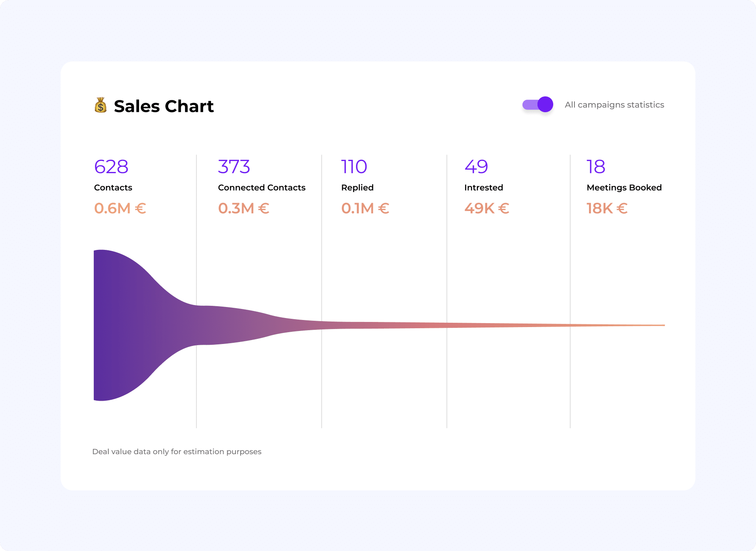
Task: Click the 0.1M € deal value
Action: [x=365, y=209]
